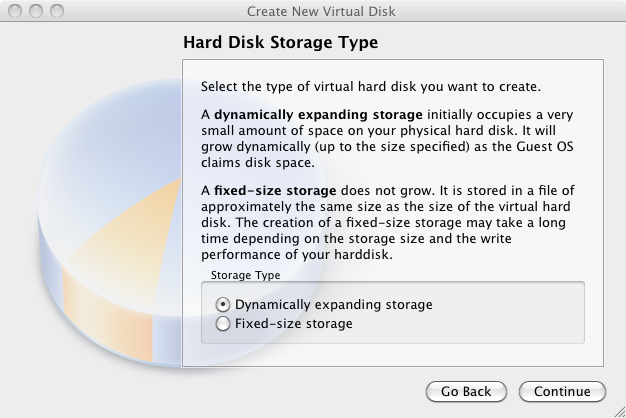Click the resize grip in the window corner

[x=620, y=412]
